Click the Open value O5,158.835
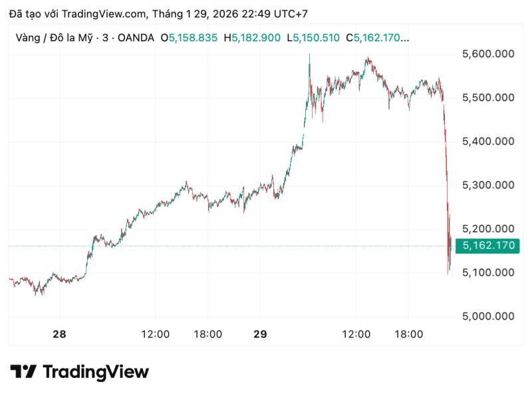 (x=189, y=38)
